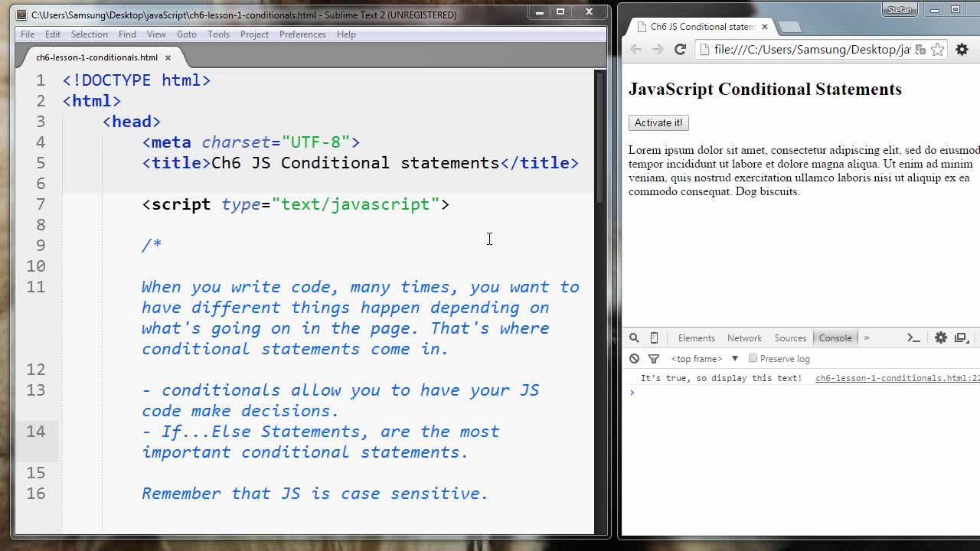Open the Selection menu
Screen dimensions: 980x551
coord(90,34)
